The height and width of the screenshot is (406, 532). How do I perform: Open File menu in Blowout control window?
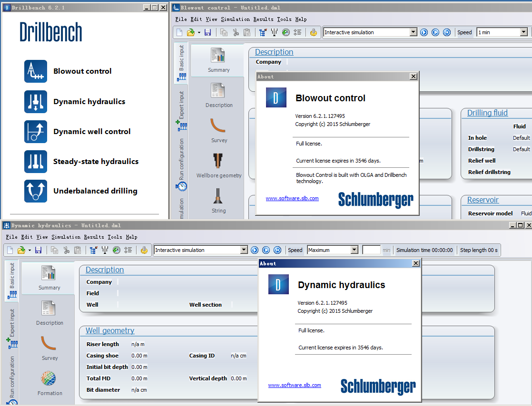[x=181, y=19]
